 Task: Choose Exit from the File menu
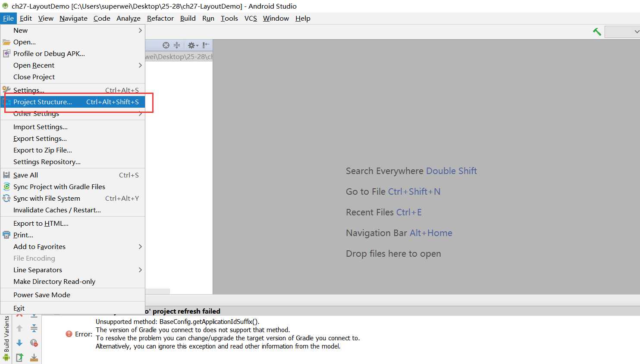click(72, 308)
